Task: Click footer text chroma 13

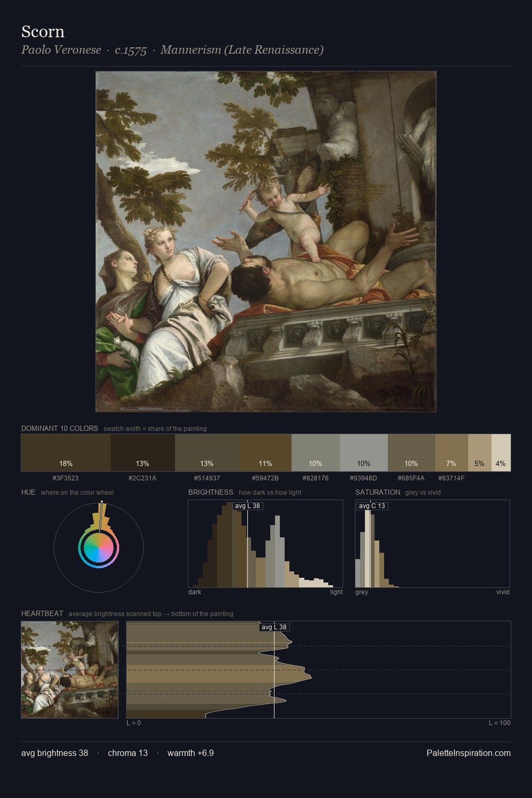Action: pyautogui.click(x=128, y=753)
